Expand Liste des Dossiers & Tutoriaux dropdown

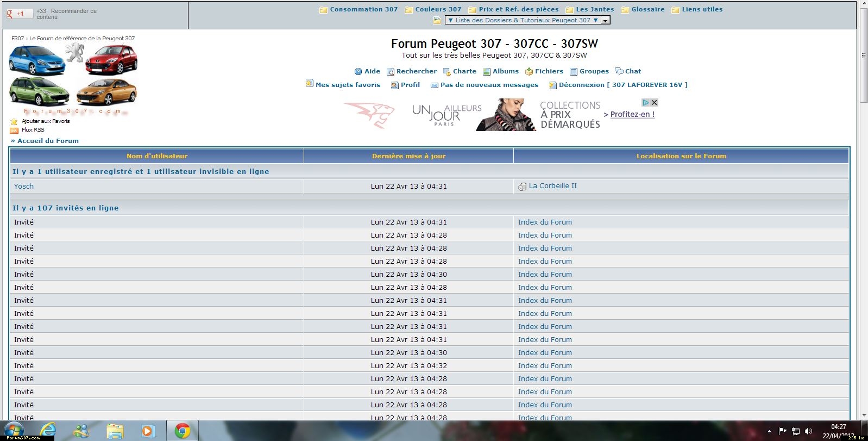(x=522, y=20)
